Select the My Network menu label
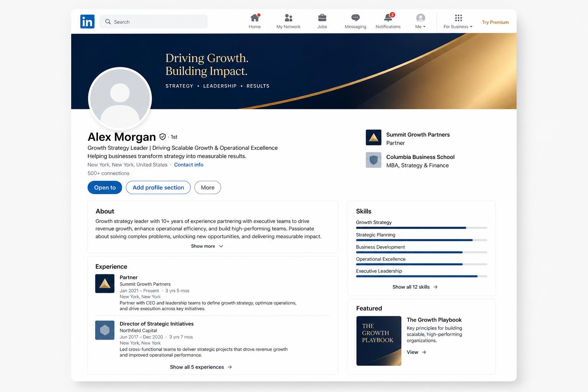 coord(288,27)
